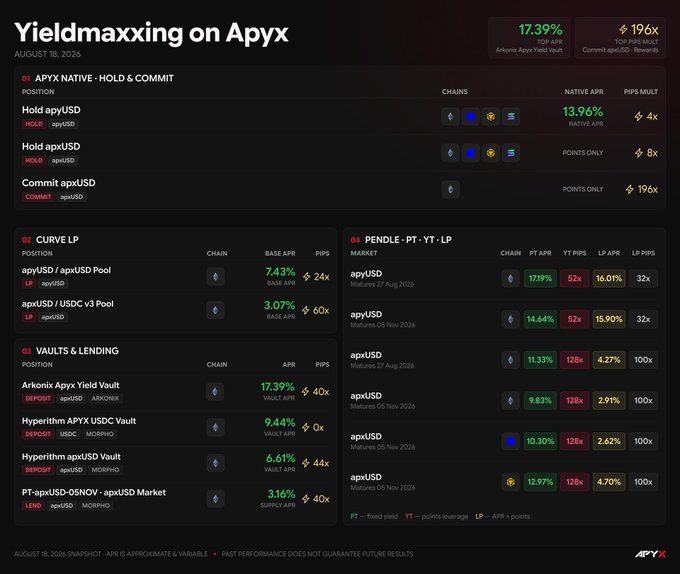680x574 pixels.
Task: Click the 13.96% native APR value
Action: tap(582, 112)
